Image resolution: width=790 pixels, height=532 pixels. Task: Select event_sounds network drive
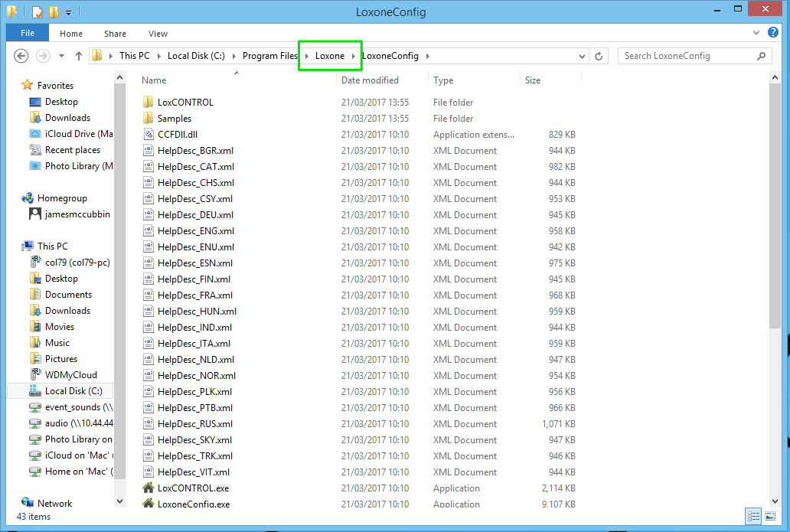[x=79, y=407]
